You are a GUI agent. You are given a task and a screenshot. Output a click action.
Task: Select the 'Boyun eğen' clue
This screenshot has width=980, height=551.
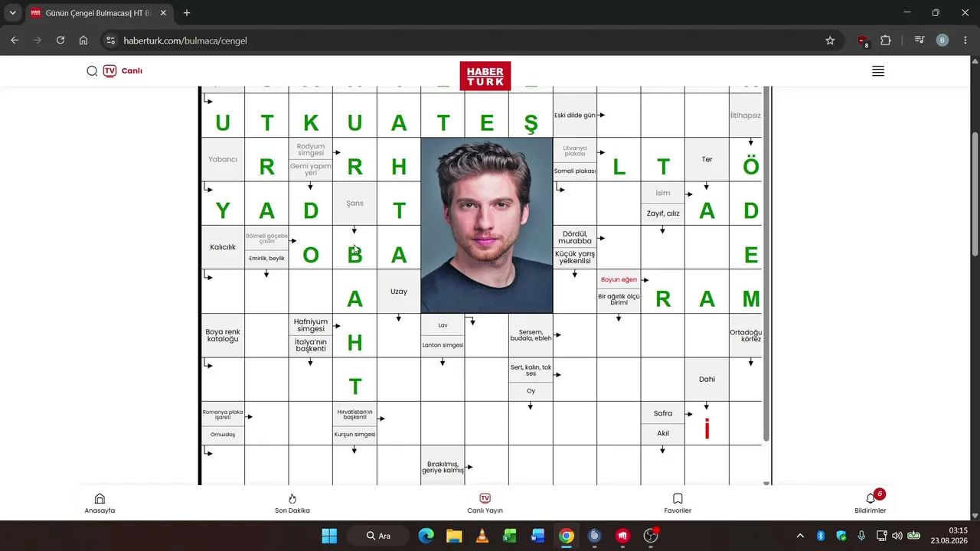tap(619, 280)
